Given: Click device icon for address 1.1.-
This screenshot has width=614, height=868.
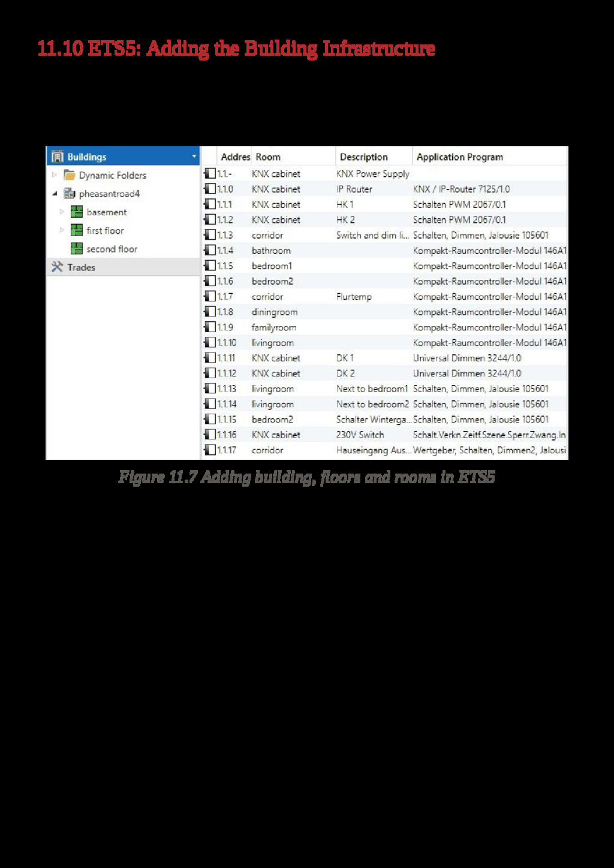Looking at the screenshot, I should pyautogui.click(x=209, y=174).
